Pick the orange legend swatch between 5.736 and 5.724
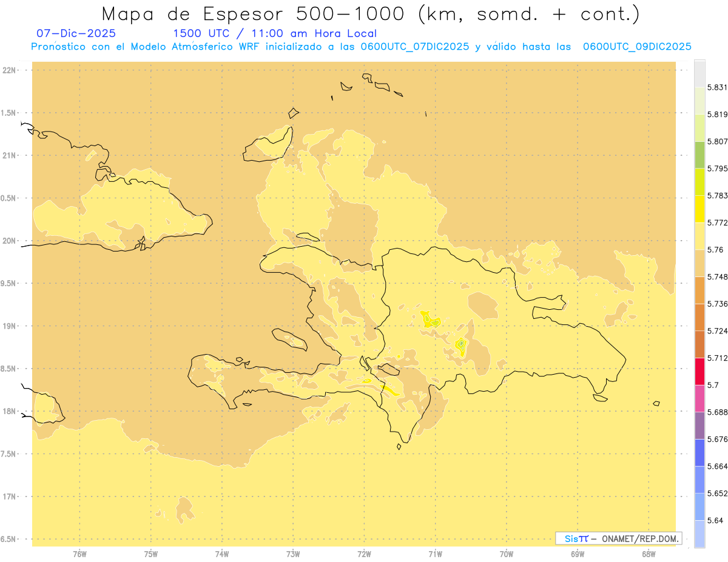 (699, 317)
